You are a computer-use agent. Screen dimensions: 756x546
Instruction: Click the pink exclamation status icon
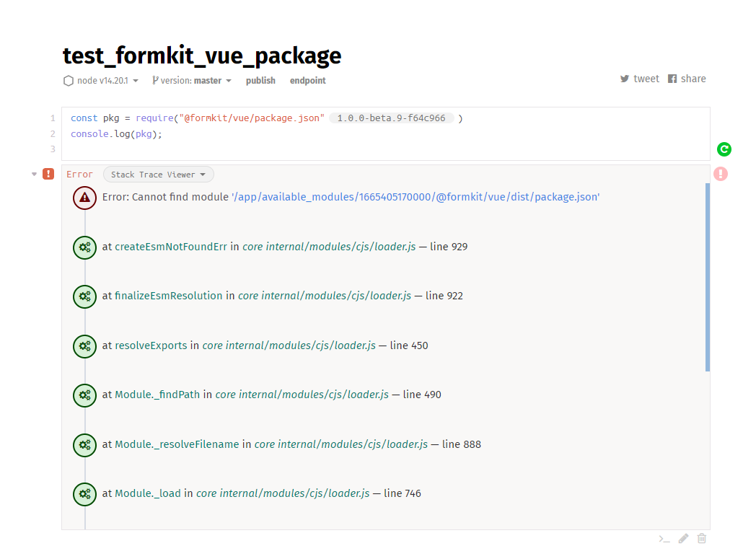[721, 173]
